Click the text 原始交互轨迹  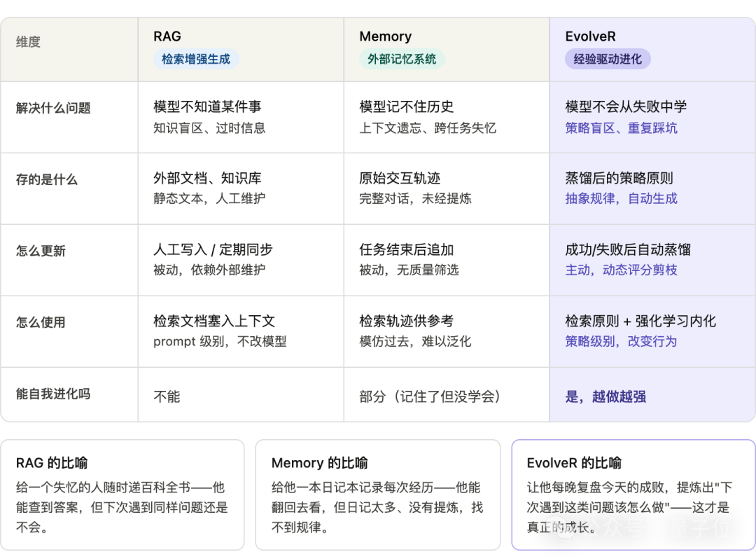[400, 178]
